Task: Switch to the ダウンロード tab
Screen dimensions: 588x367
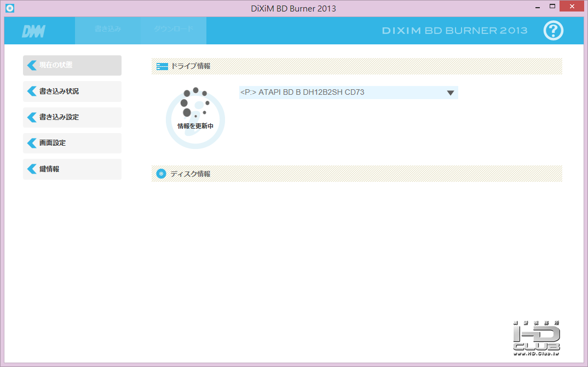Action: (x=174, y=30)
